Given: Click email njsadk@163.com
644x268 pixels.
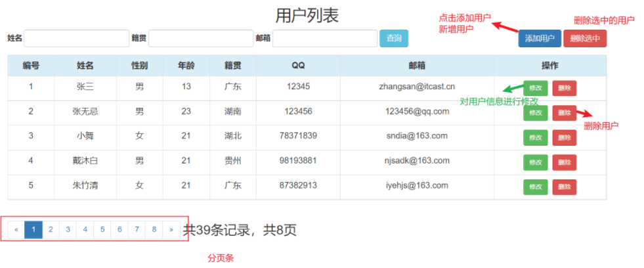Looking at the screenshot, I should point(417,160).
